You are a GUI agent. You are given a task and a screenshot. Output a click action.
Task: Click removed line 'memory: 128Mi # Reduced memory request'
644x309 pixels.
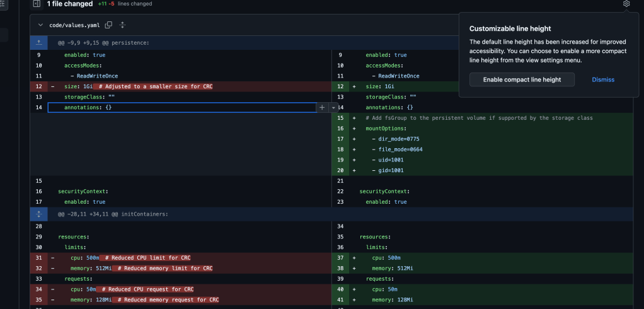pyautogui.click(x=144, y=300)
